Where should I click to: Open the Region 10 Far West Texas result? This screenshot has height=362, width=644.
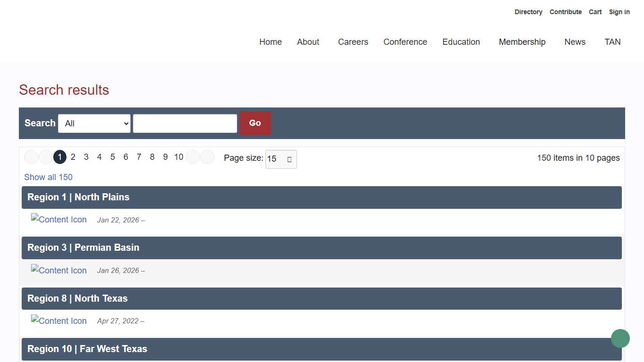pyautogui.click(x=87, y=349)
